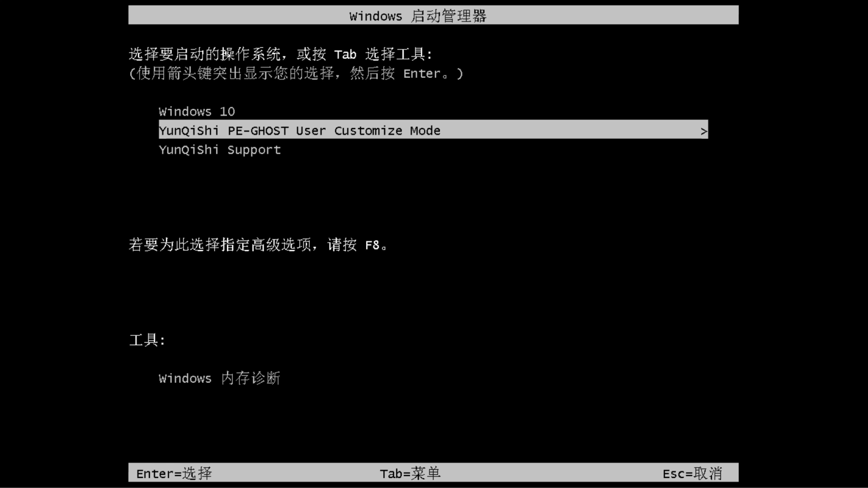The height and width of the screenshot is (488, 868).
Task: Select YunQiShi Support option
Action: pos(219,150)
